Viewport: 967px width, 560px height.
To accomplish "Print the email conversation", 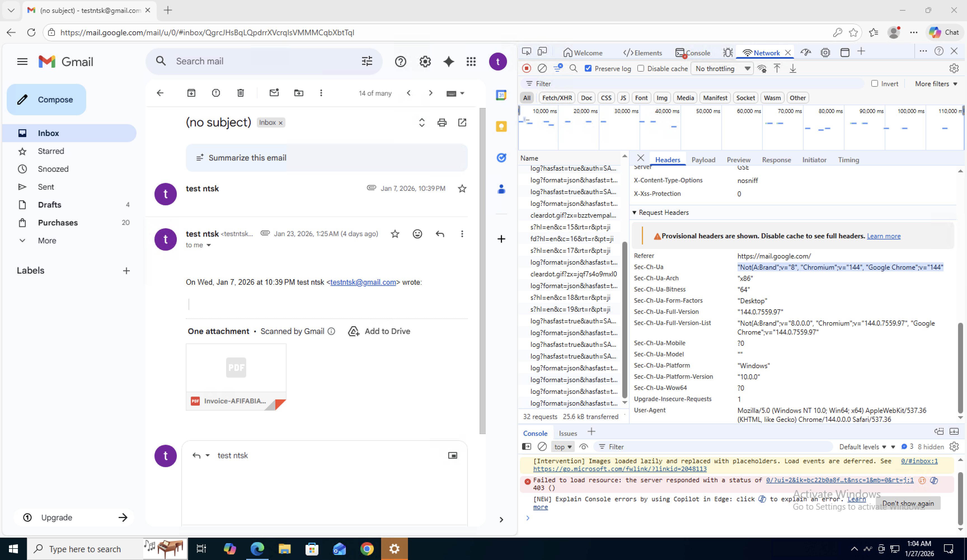I will click(x=442, y=122).
